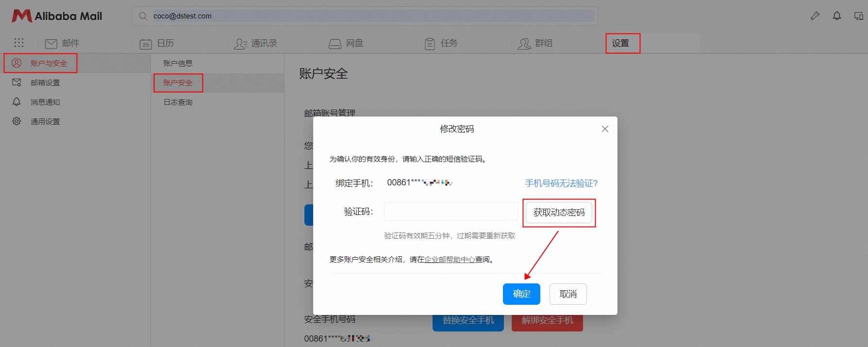
Task: Click the 通用设置 gear icon
Action: point(17,121)
